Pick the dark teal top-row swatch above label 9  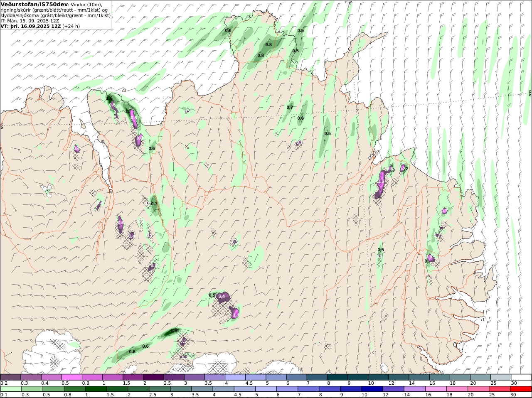click(x=358, y=377)
